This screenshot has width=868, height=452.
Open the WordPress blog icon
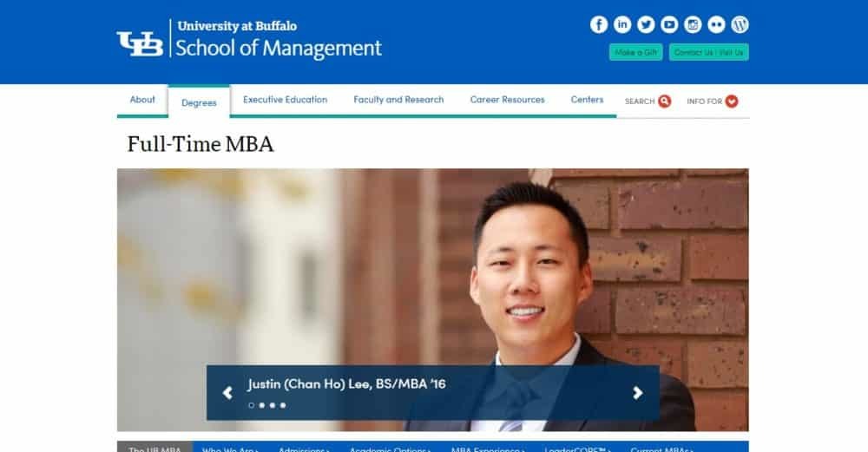740,24
